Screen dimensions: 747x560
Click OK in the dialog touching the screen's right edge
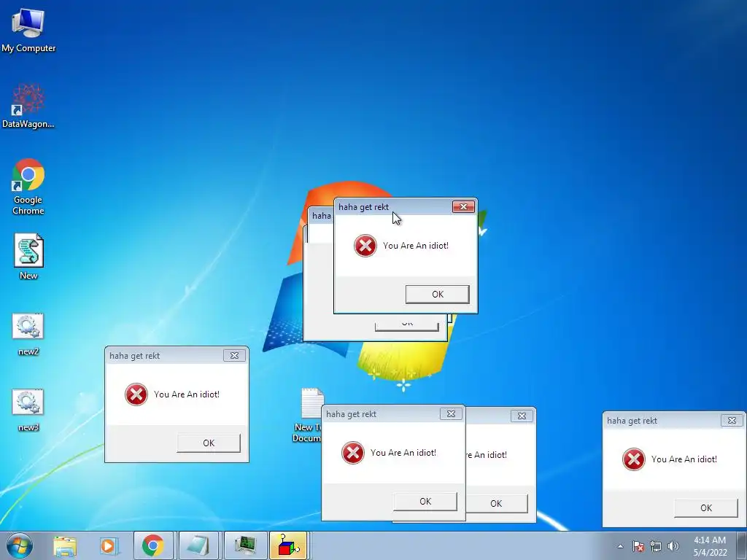(x=706, y=508)
